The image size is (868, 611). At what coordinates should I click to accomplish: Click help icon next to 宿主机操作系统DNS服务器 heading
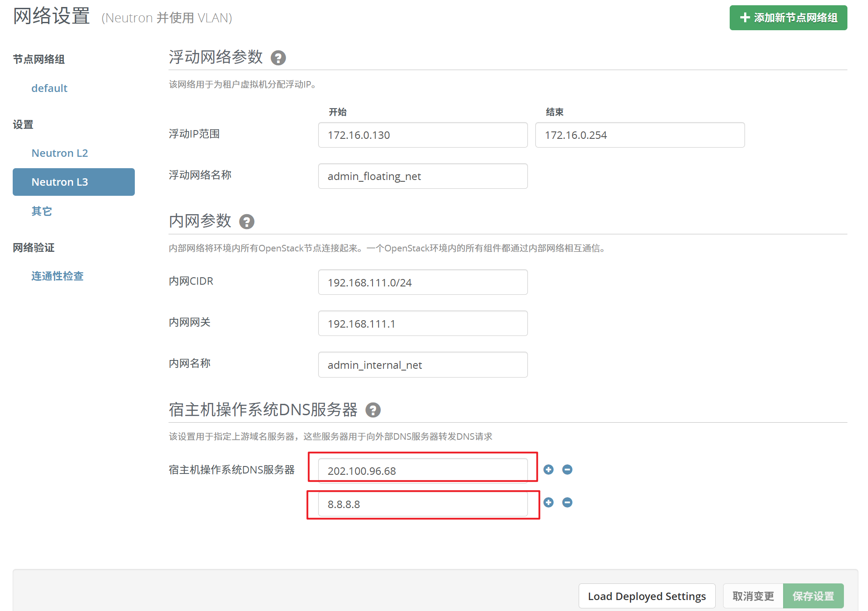[373, 410]
